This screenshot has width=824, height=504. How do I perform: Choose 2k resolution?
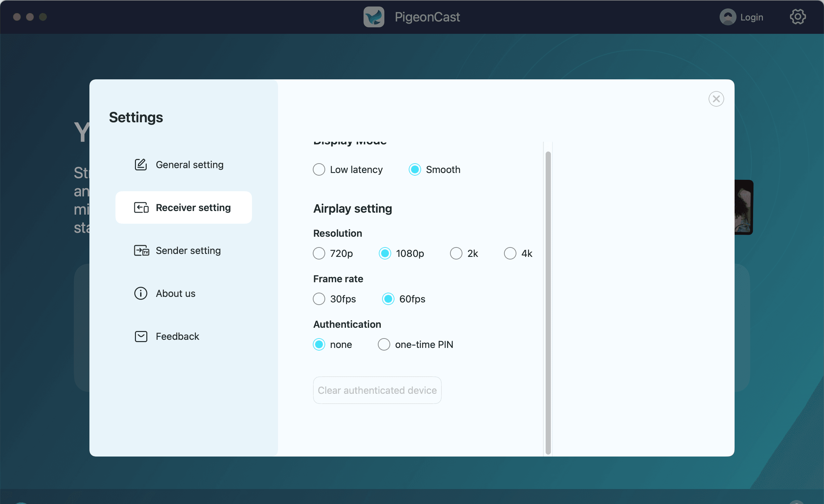[456, 253]
